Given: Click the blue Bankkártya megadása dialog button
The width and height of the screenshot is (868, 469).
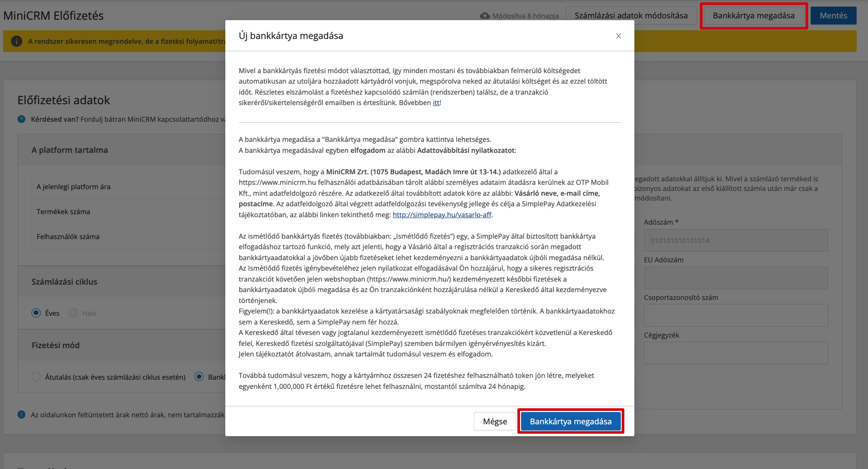Looking at the screenshot, I should (570, 421).
